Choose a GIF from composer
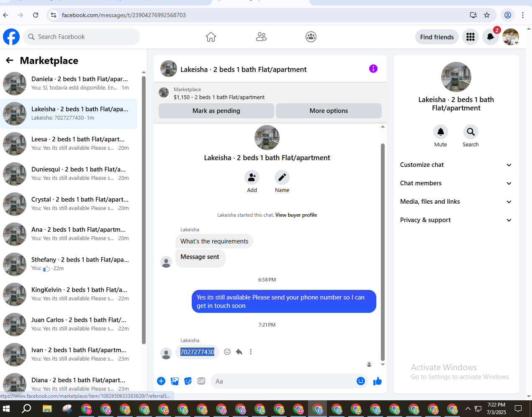 coord(201,381)
